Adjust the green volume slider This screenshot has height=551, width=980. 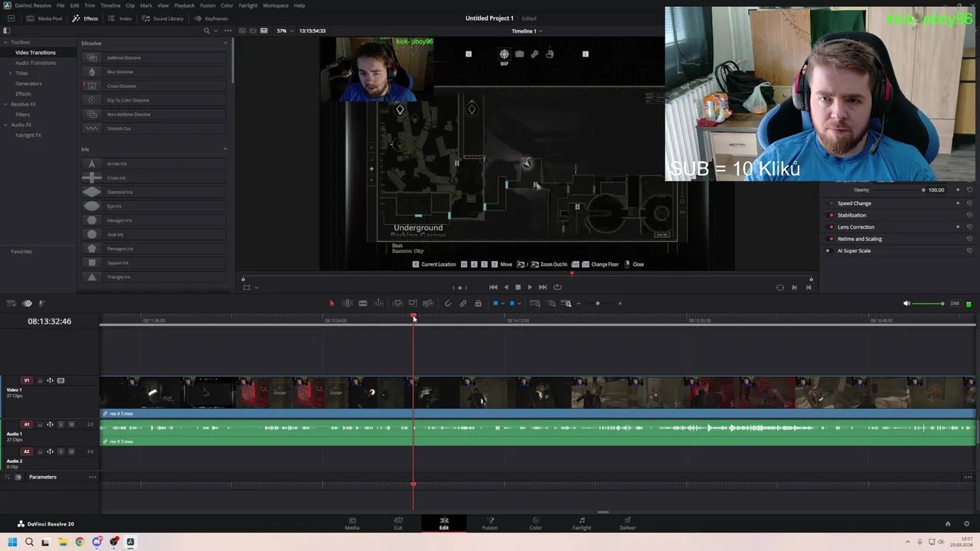coord(929,304)
